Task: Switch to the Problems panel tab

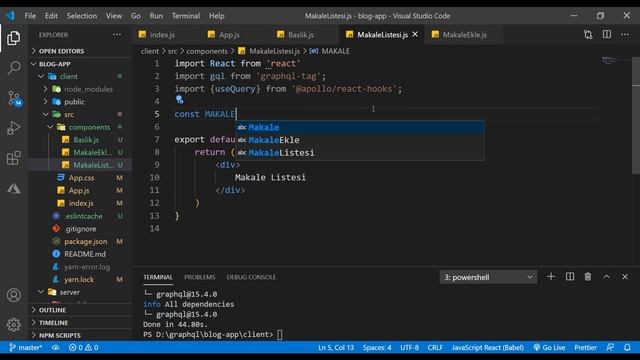Action: click(200, 277)
